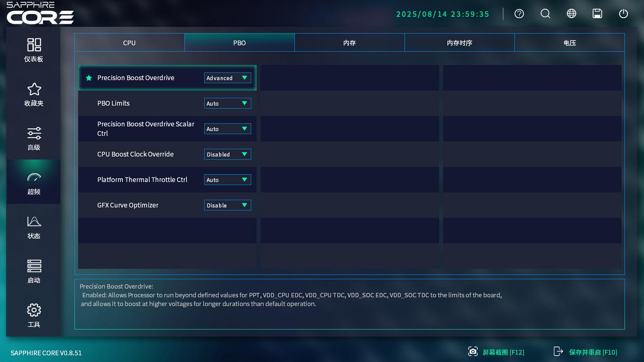Expand PBO Limits Auto dropdown
Screen dimensions: 644x362
click(228, 103)
